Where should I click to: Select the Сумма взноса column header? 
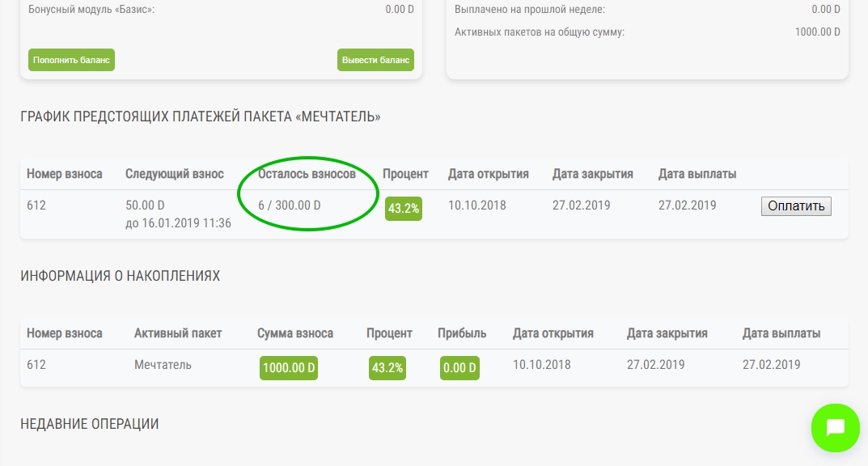click(x=295, y=333)
